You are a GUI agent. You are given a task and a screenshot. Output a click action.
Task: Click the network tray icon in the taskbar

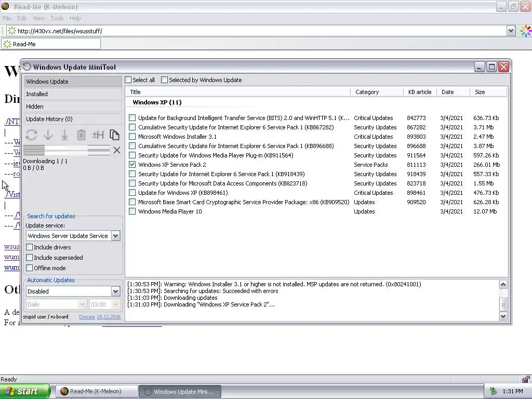pyautogui.click(x=493, y=391)
